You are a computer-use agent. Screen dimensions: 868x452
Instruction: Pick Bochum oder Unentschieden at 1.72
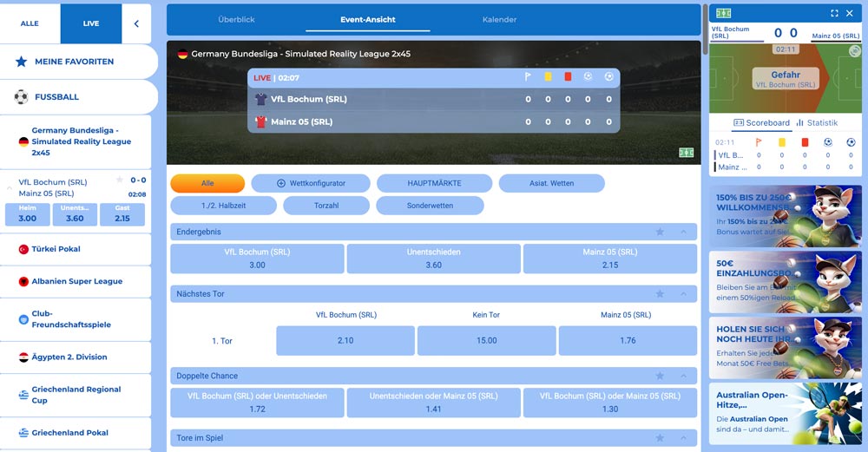pos(258,403)
